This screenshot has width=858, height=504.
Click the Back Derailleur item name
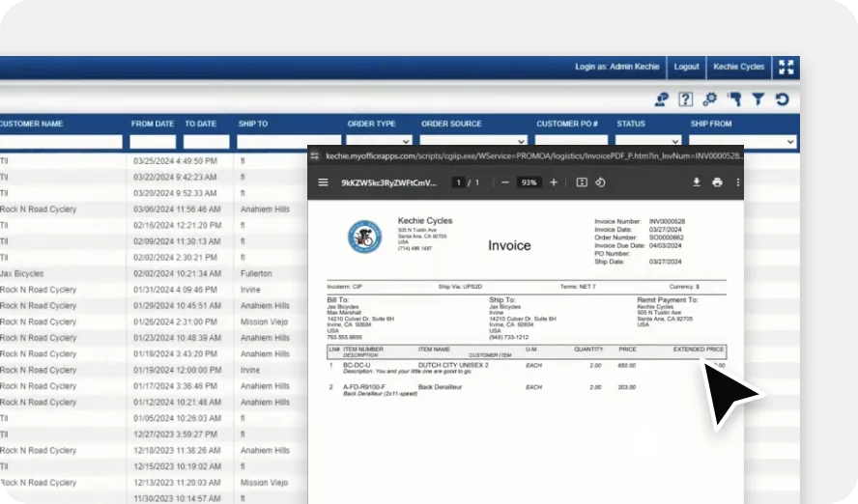point(440,387)
